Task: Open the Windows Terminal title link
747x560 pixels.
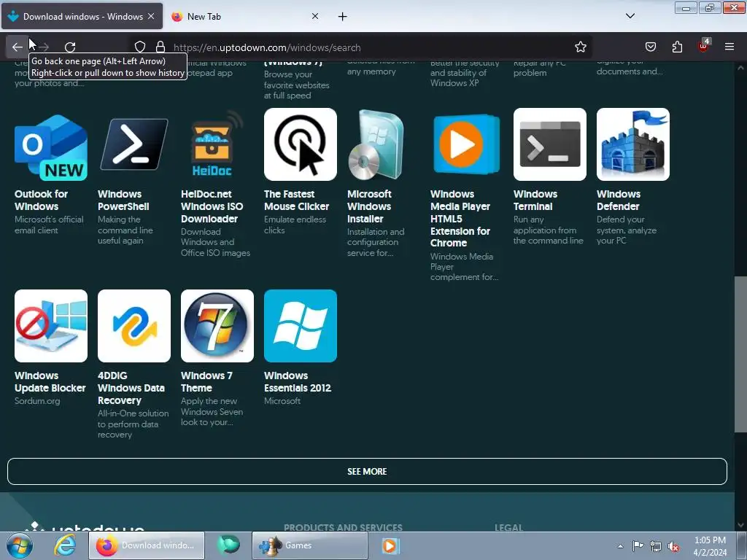Action: tap(535, 200)
